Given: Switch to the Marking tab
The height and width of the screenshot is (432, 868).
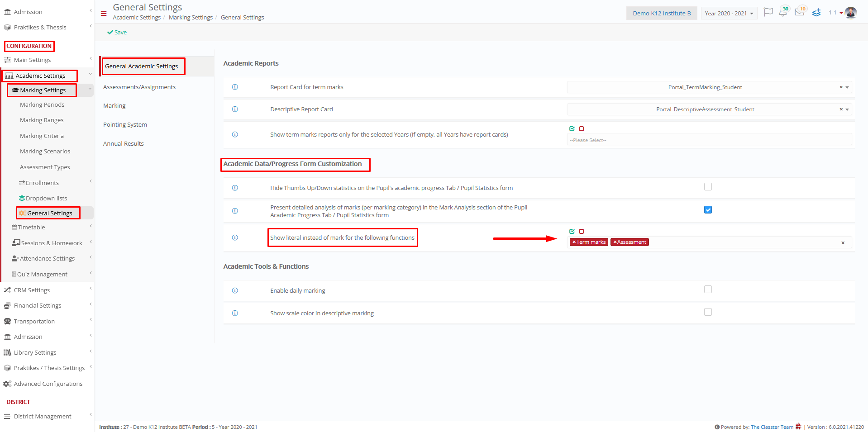Looking at the screenshot, I should pos(114,105).
